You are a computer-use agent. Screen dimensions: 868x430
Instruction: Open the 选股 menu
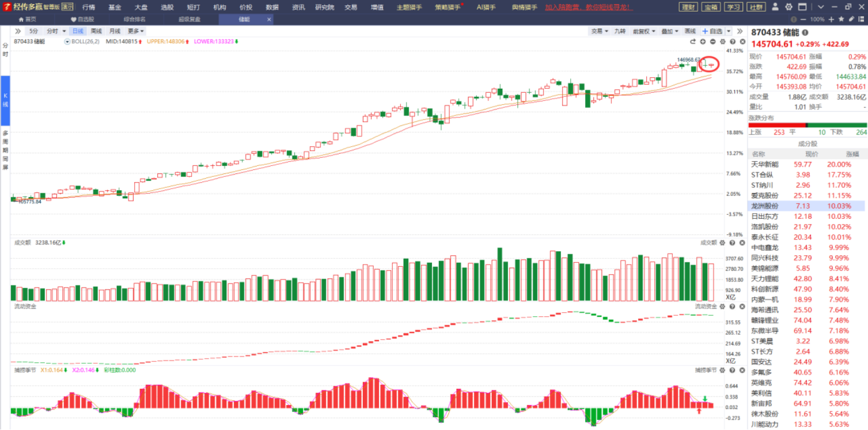tap(167, 7)
